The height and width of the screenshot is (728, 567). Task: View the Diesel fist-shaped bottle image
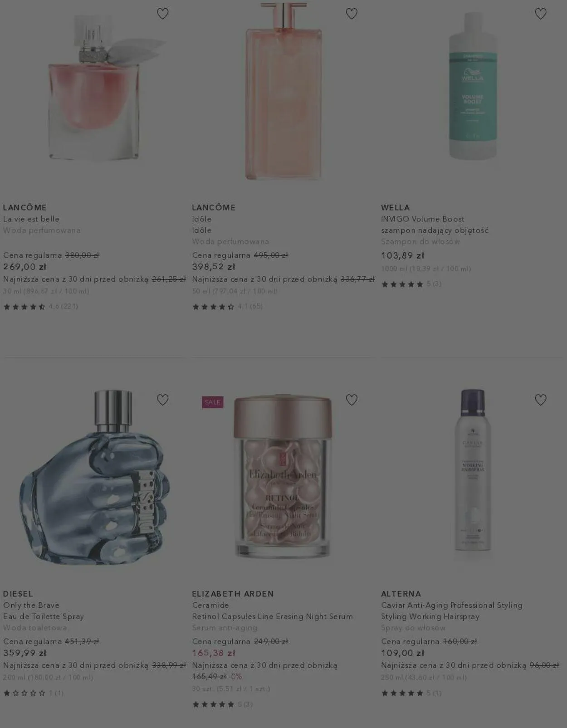click(94, 477)
